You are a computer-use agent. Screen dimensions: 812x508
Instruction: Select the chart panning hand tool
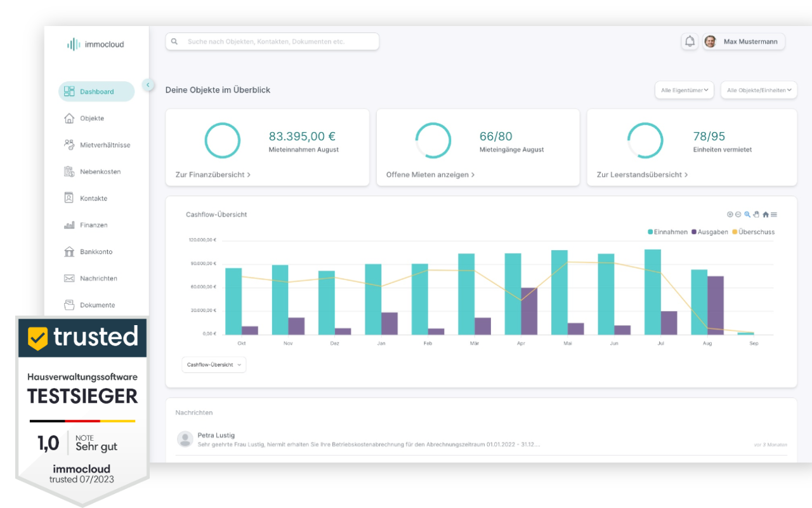[756, 215]
